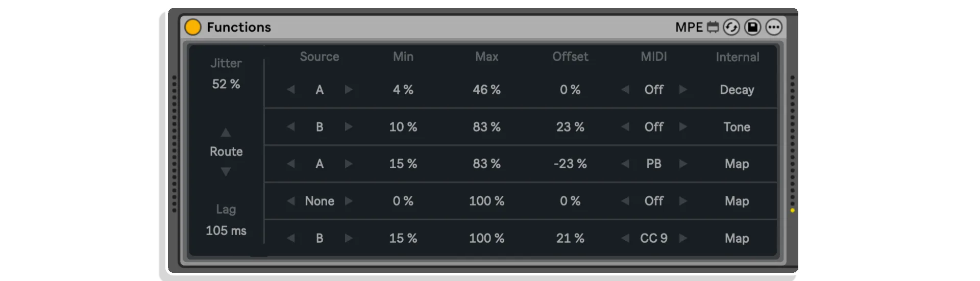
Task: Click the down arrow below Route
Action: 226,172
